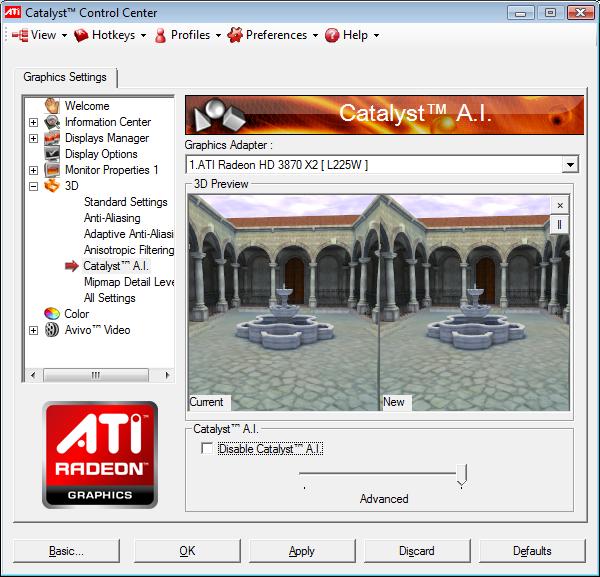Click the Help question mark icon

pyautogui.click(x=332, y=36)
